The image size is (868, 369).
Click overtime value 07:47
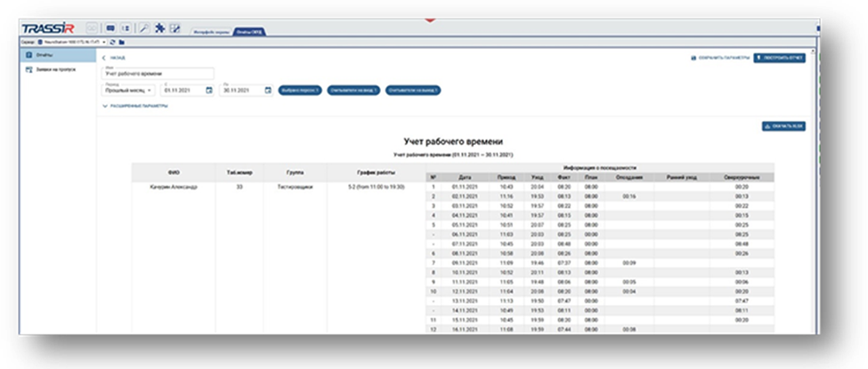click(742, 301)
